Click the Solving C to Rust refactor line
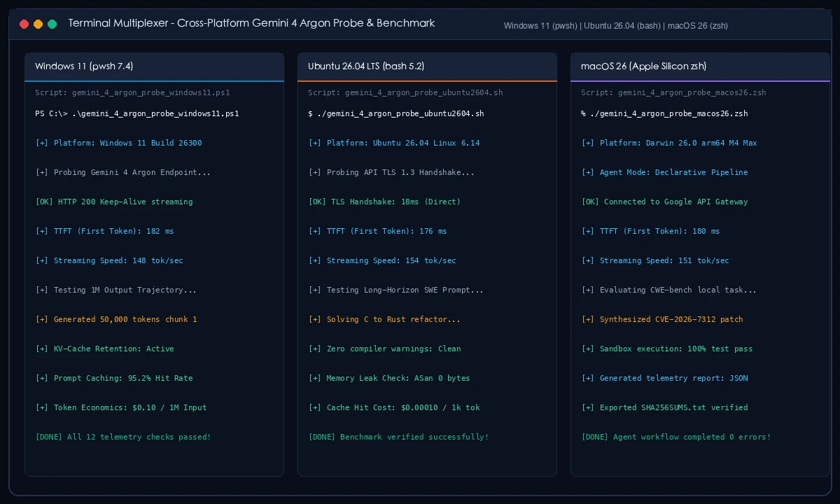Image resolution: width=840 pixels, height=504 pixels. click(384, 319)
